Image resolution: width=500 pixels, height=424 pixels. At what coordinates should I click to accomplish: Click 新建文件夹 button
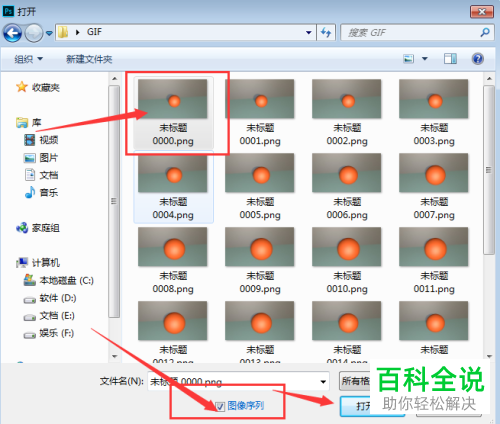tap(89, 59)
